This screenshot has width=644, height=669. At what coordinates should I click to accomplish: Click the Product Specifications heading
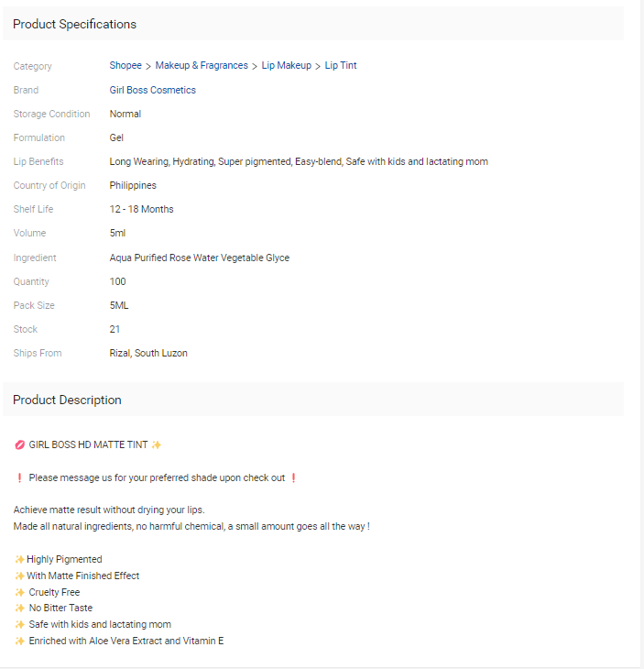point(74,25)
